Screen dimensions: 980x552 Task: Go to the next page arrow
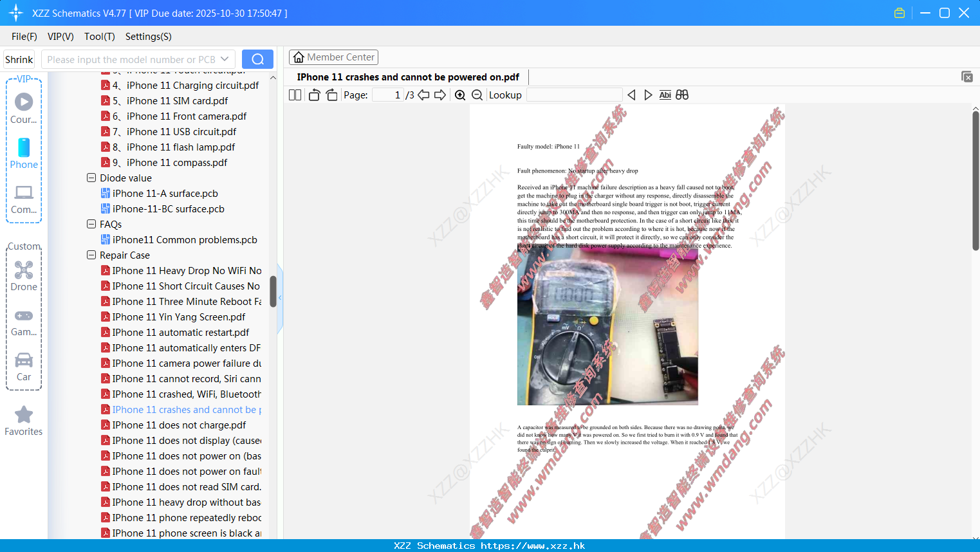(440, 95)
